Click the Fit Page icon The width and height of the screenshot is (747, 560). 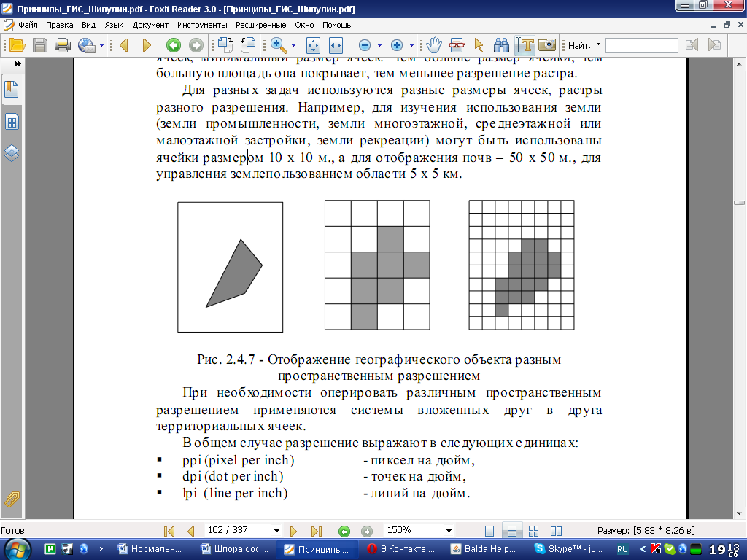(x=313, y=46)
